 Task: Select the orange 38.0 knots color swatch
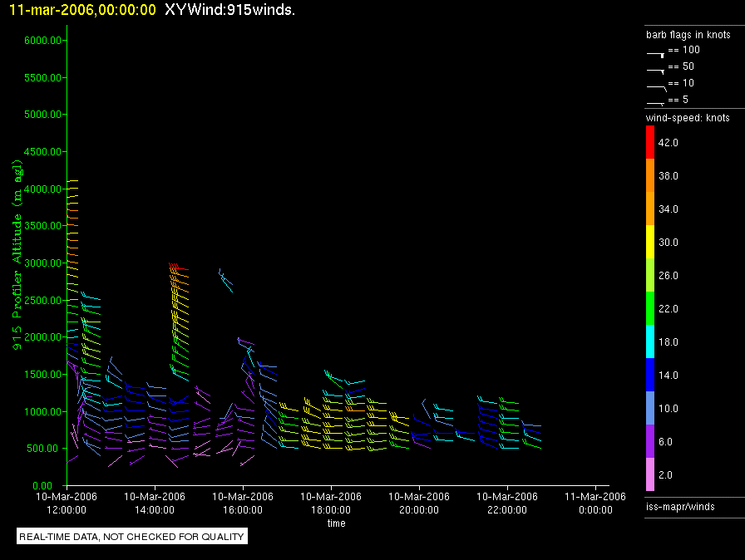[x=650, y=175]
